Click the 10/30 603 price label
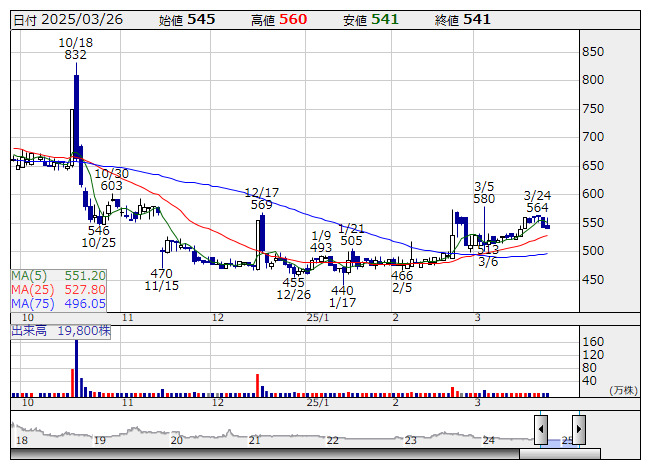The height and width of the screenshot is (470, 653). pos(112,179)
